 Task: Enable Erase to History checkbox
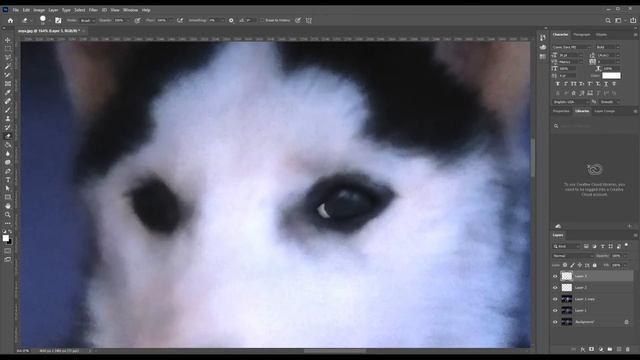pyautogui.click(x=262, y=20)
